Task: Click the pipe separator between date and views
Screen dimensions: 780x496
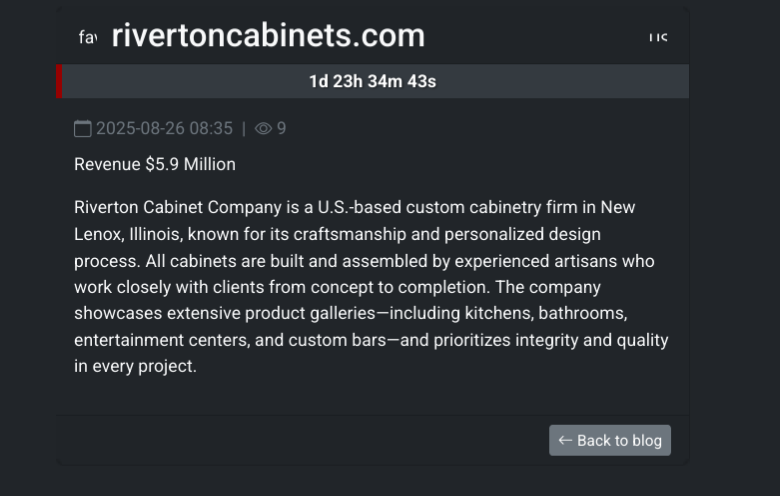Action: 243,129
